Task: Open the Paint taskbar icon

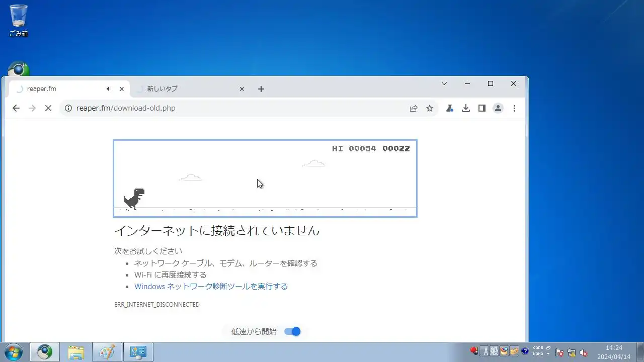Action: (107, 352)
